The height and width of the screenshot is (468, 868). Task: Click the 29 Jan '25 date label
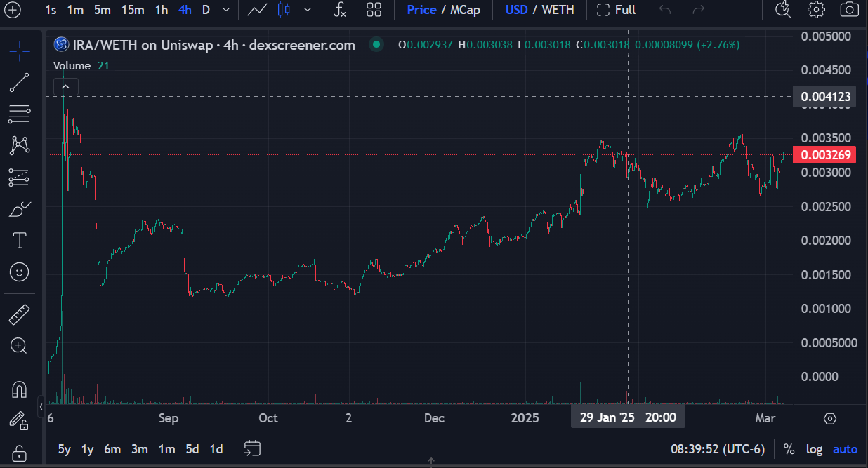[628, 418]
